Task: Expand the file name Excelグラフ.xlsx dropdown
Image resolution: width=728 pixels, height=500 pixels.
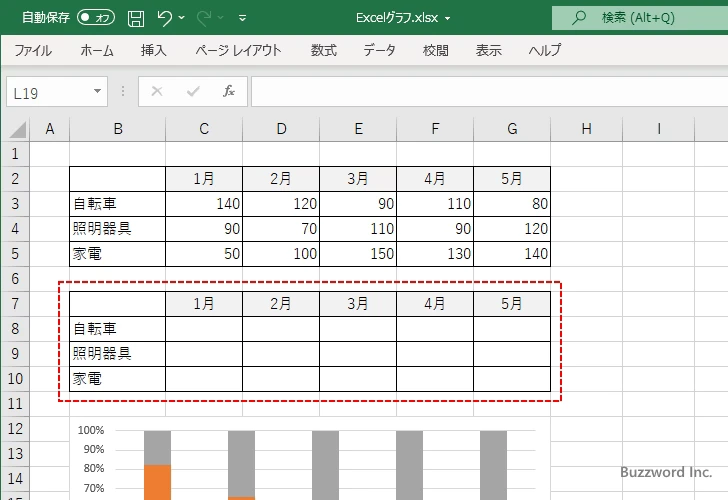Action: [x=447, y=18]
